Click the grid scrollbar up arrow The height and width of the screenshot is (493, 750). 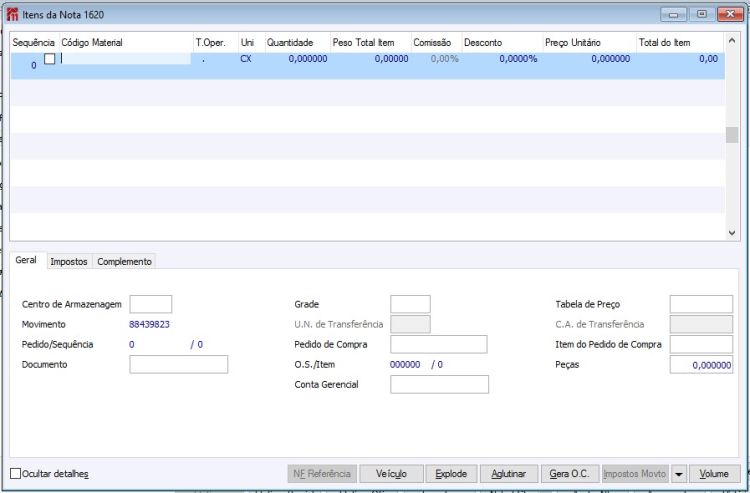[x=731, y=41]
